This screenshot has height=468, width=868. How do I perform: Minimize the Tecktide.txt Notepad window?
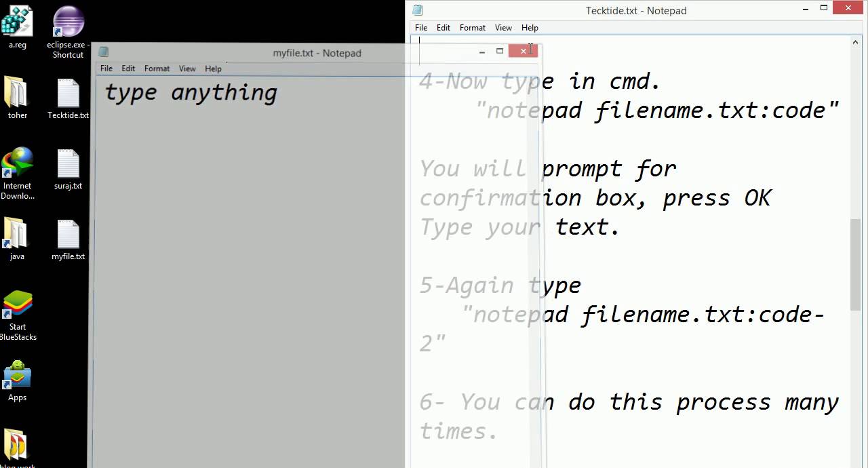click(x=806, y=9)
